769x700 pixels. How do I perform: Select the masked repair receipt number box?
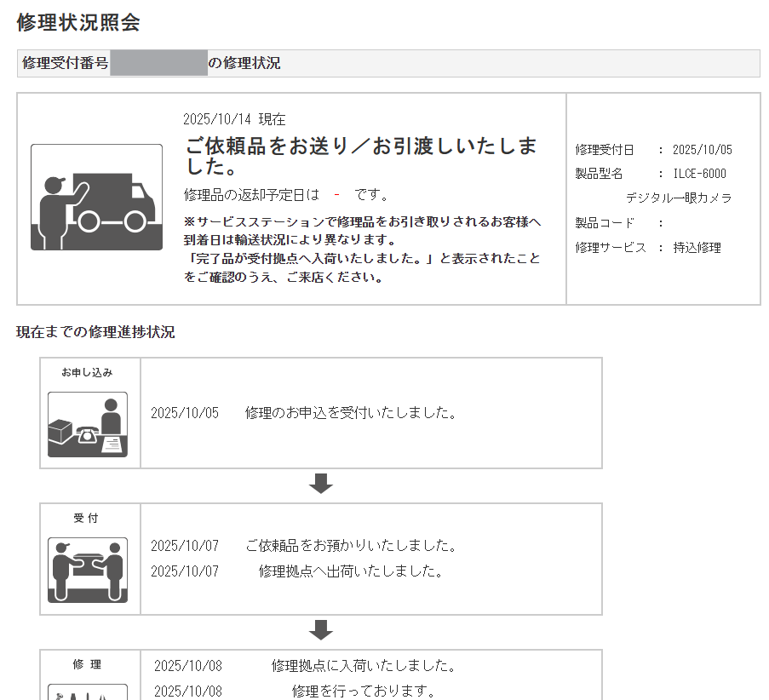[158, 63]
